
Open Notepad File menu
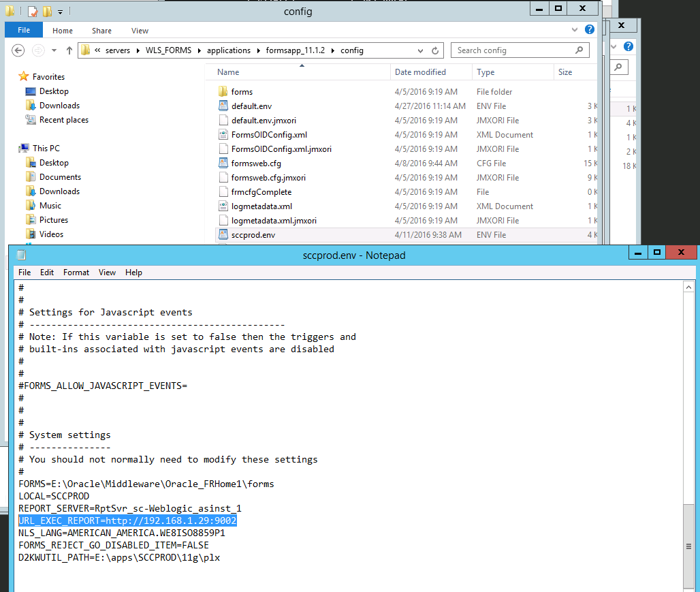(25, 272)
